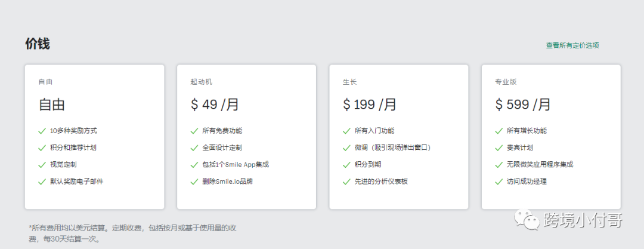The width and height of the screenshot is (644, 249).
Task: Click the 积分到期 feature text
Action: point(368,164)
